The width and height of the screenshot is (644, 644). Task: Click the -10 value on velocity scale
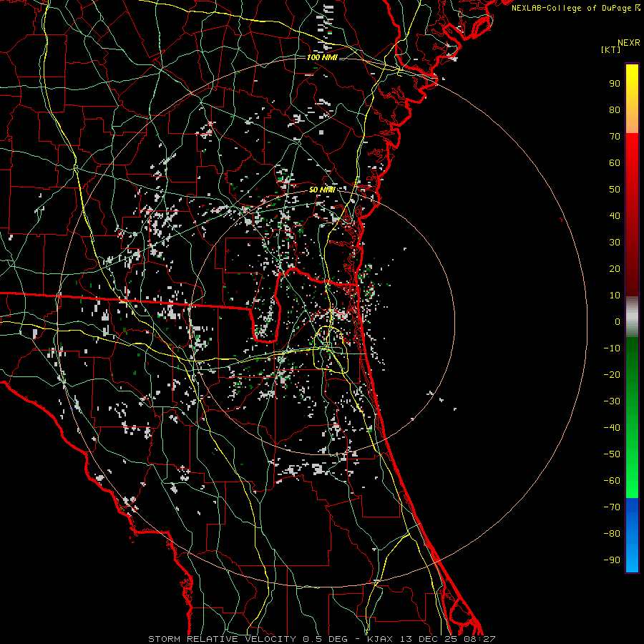pyautogui.click(x=612, y=348)
